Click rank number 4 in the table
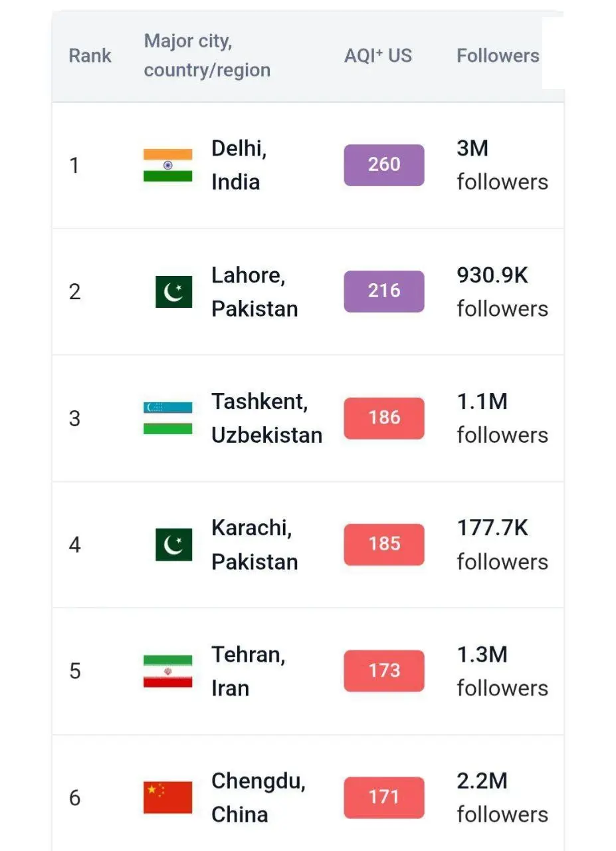 coord(74,544)
